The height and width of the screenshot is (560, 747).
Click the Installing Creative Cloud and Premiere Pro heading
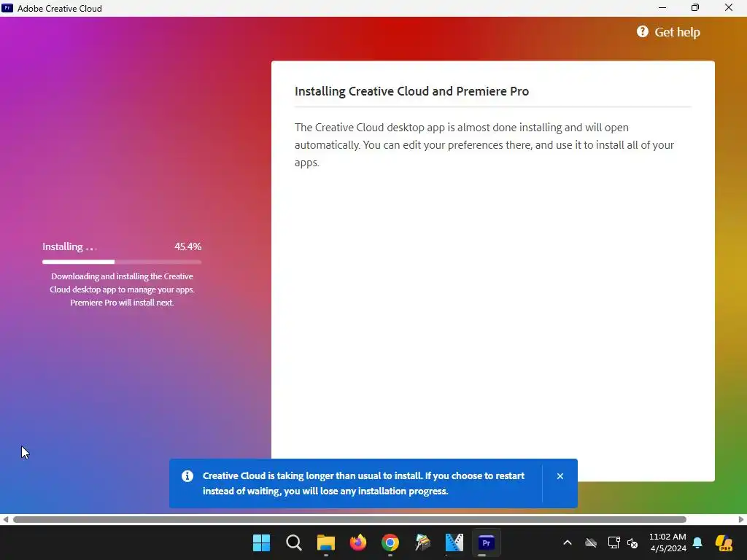coord(411,91)
